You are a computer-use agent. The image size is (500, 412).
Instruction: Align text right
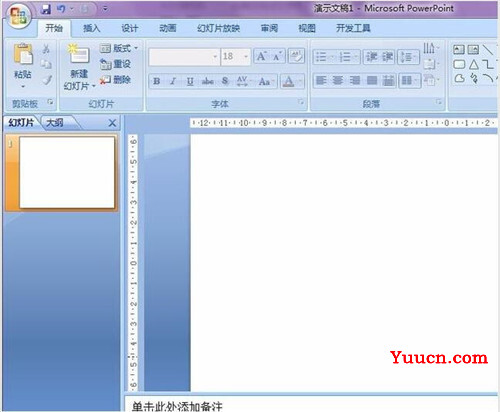(355, 81)
